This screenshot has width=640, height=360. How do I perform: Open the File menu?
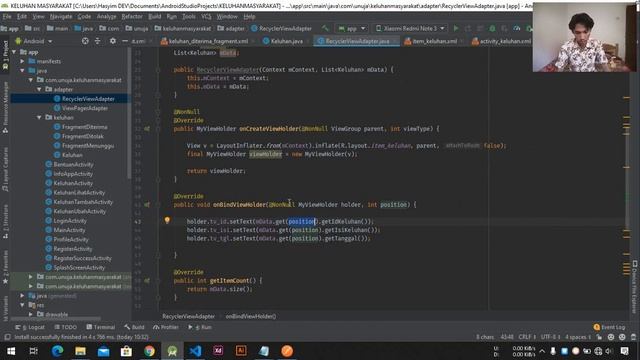click(7, 16)
